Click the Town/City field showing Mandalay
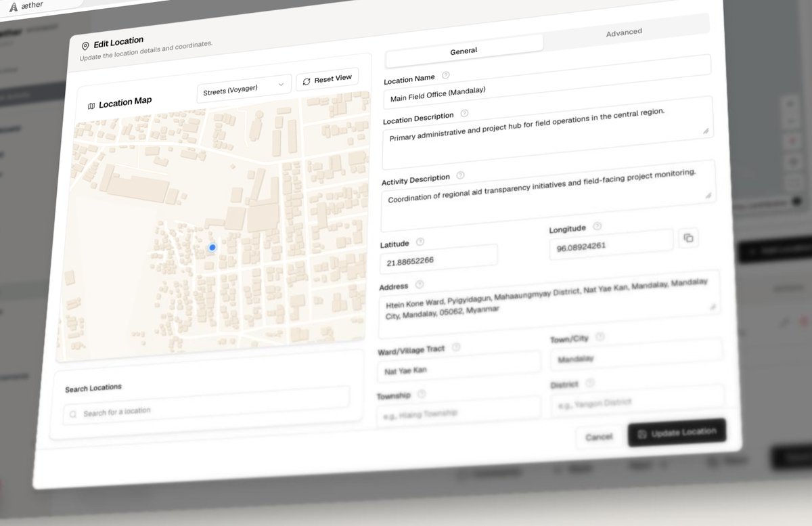Viewport: 812px width, 526px height. click(637, 355)
